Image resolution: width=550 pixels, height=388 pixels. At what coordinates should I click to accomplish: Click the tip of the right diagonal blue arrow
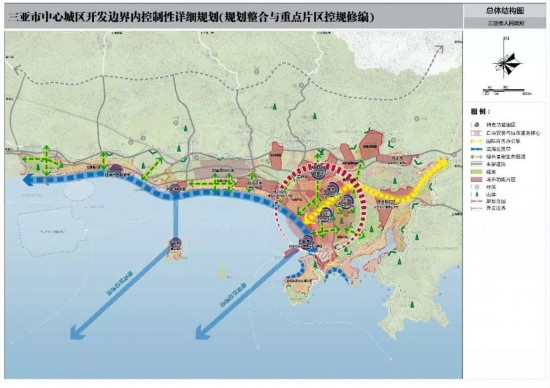pyautogui.click(x=202, y=332)
